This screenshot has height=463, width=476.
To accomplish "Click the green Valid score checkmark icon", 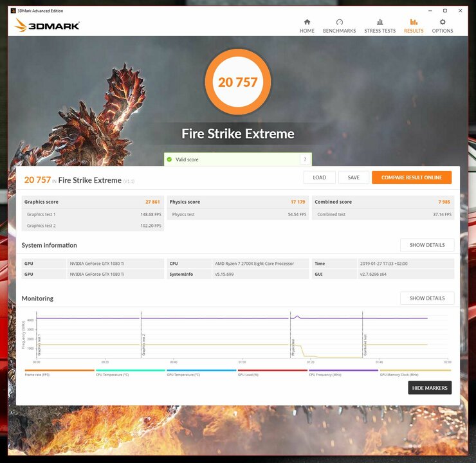I will click(x=169, y=159).
